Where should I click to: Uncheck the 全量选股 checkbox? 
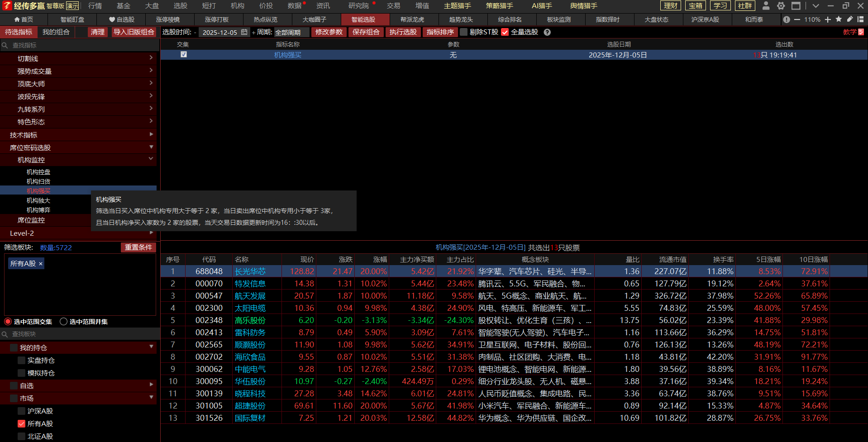tap(505, 32)
